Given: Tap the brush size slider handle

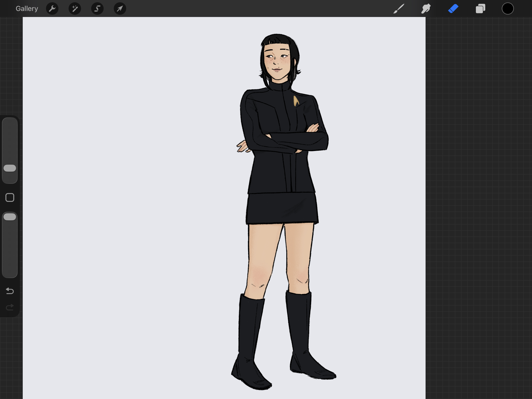Looking at the screenshot, I should click(x=10, y=168).
